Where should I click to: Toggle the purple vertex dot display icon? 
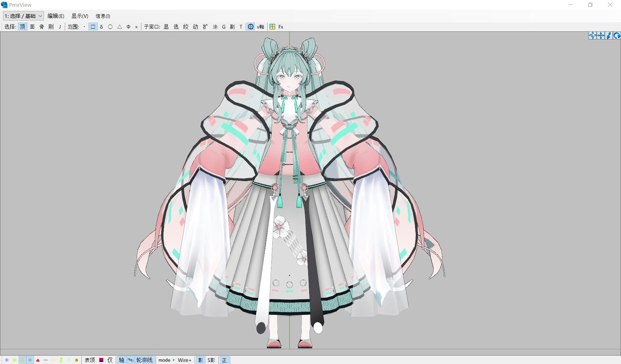click(x=7, y=360)
